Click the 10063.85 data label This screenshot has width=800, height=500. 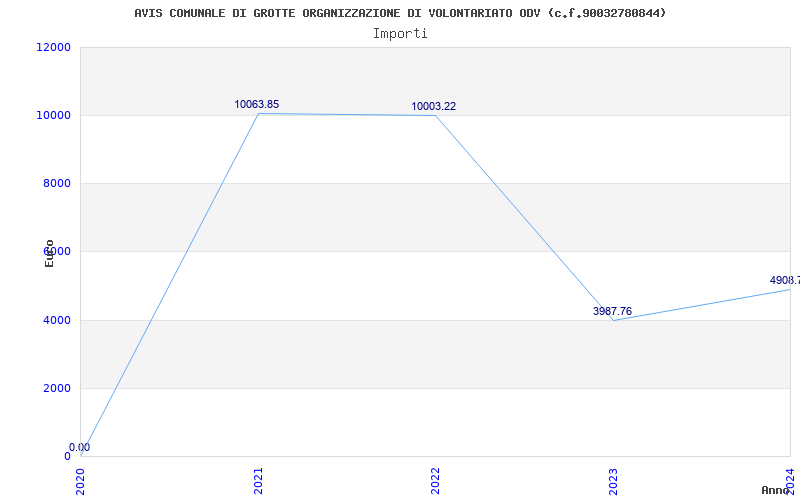[x=257, y=105]
